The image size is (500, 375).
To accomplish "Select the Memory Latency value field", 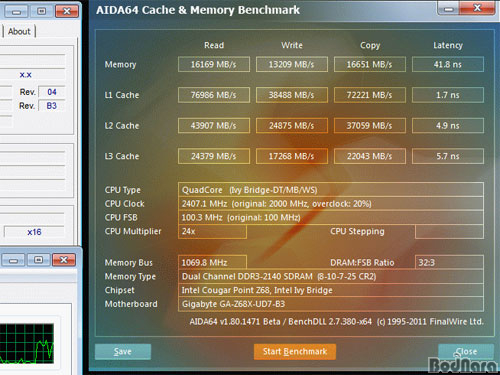I will click(x=448, y=64).
